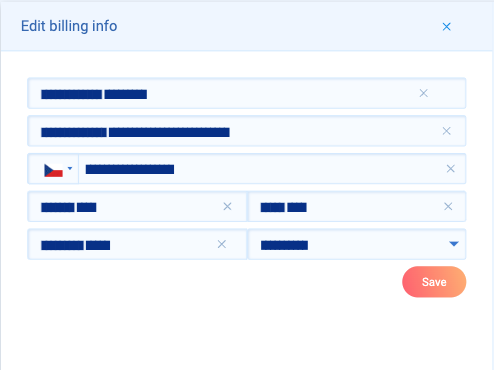Close the Edit billing info dialog
The height and width of the screenshot is (370, 494).
446,27
